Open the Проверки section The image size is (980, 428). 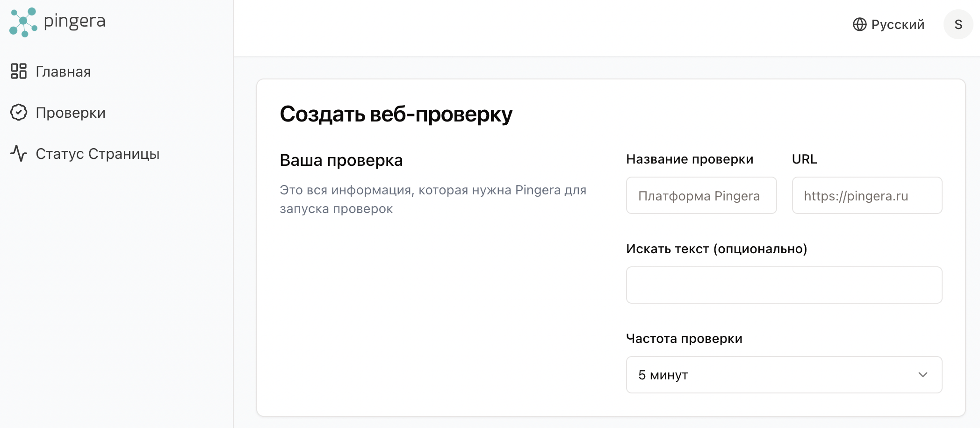[70, 113]
